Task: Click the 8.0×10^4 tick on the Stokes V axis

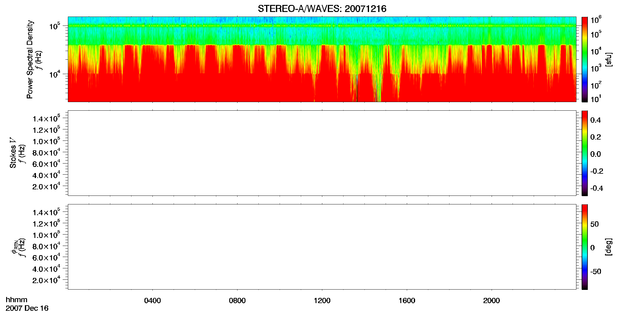Action: (46, 152)
